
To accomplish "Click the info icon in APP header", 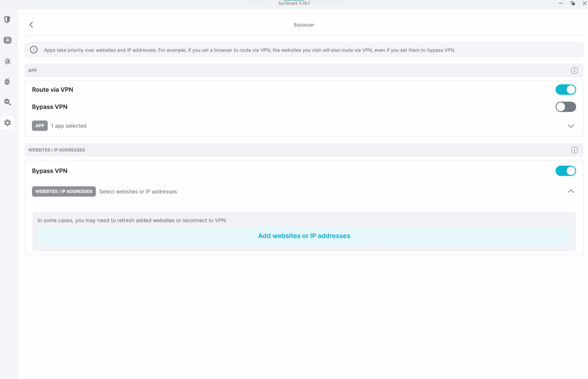I will 574,71.
